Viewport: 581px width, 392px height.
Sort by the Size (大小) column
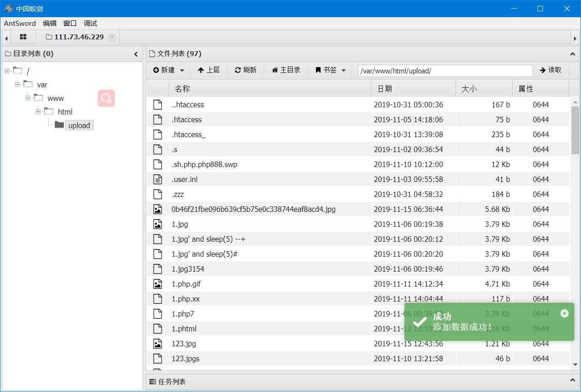tap(484, 89)
